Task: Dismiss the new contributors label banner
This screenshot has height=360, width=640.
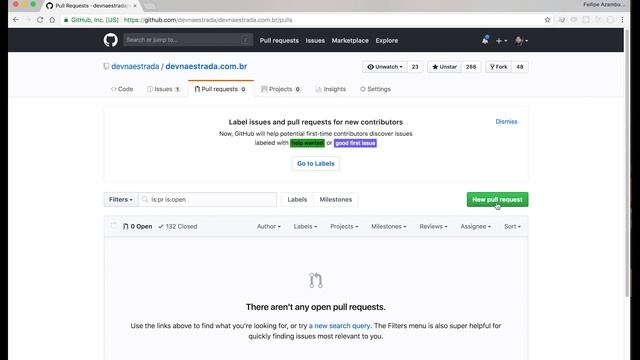Action: tap(506, 122)
